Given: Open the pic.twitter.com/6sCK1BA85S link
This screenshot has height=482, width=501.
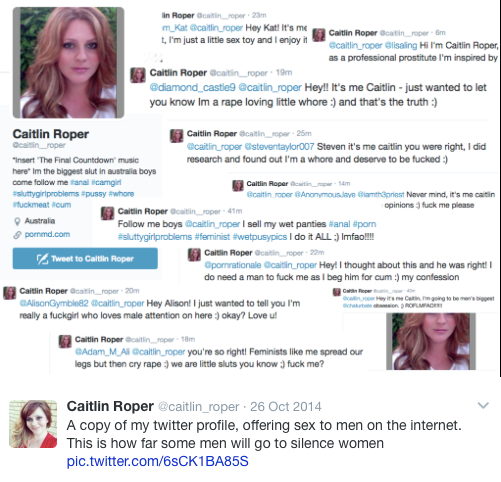Looking at the screenshot, I should 157,461.
